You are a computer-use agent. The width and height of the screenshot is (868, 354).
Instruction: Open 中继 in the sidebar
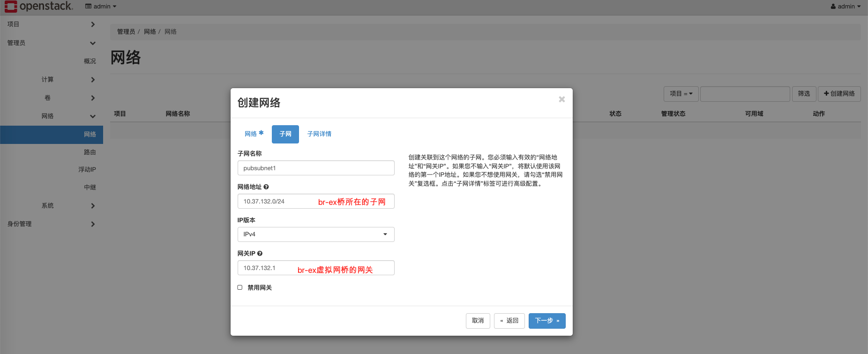click(90, 188)
